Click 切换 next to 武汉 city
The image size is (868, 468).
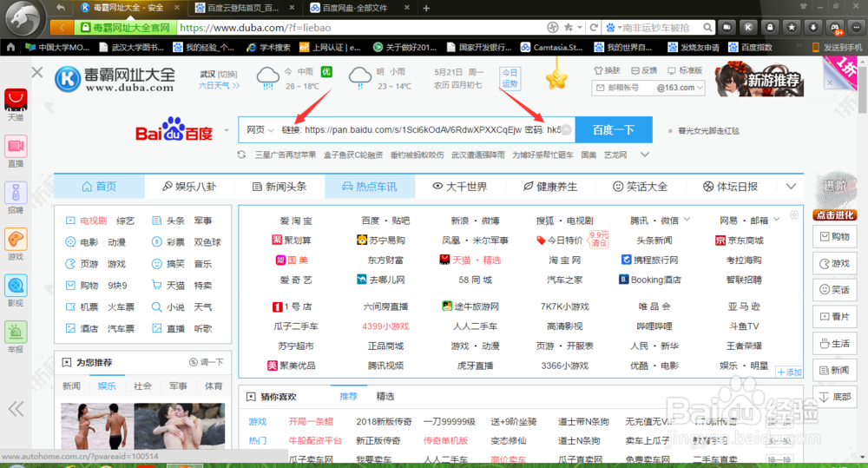coord(228,74)
